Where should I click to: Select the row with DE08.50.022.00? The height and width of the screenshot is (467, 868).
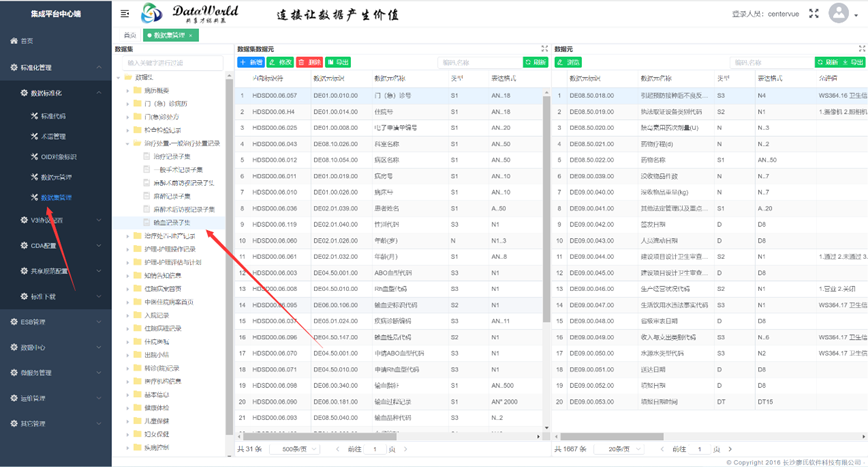tap(710, 160)
